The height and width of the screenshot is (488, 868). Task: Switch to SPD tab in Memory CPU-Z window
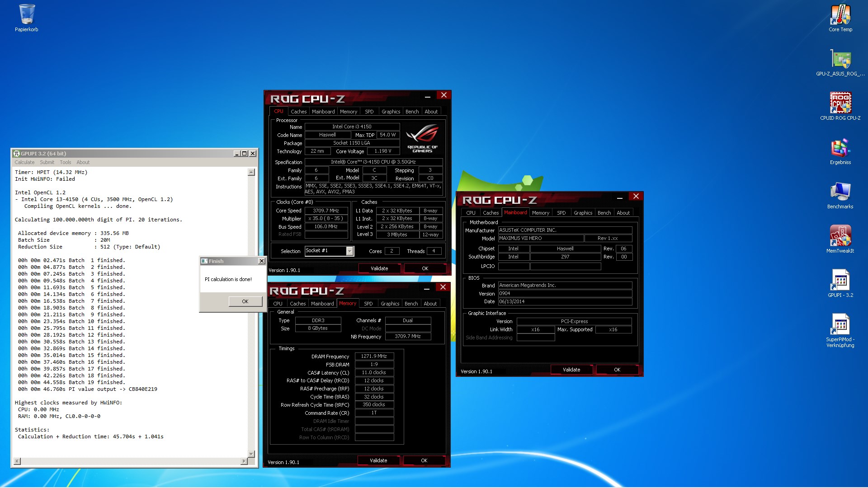point(368,304)
